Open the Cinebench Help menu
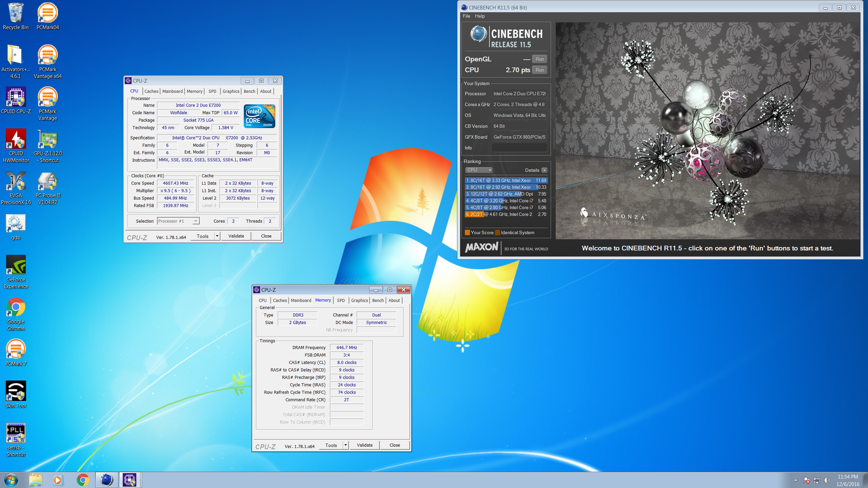The height and width of the screenshot is (488, 868). pos(480,16)
